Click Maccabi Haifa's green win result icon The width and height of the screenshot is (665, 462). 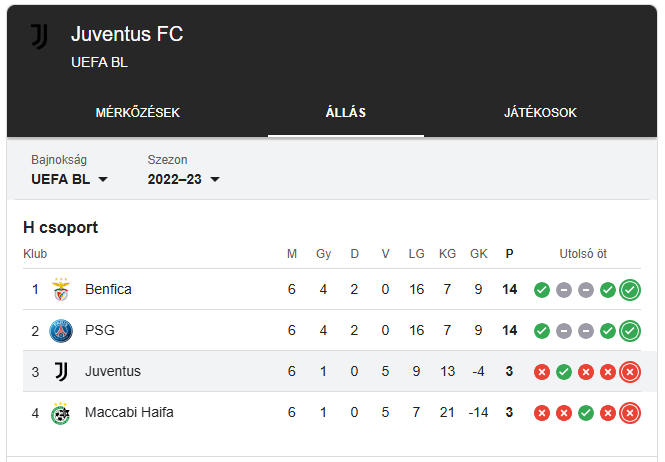[x=586, y=413]
